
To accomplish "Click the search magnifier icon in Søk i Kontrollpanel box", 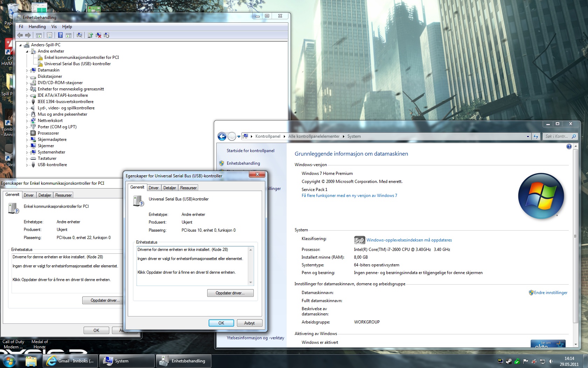I will pyautogui.click(x=574, y=136).
